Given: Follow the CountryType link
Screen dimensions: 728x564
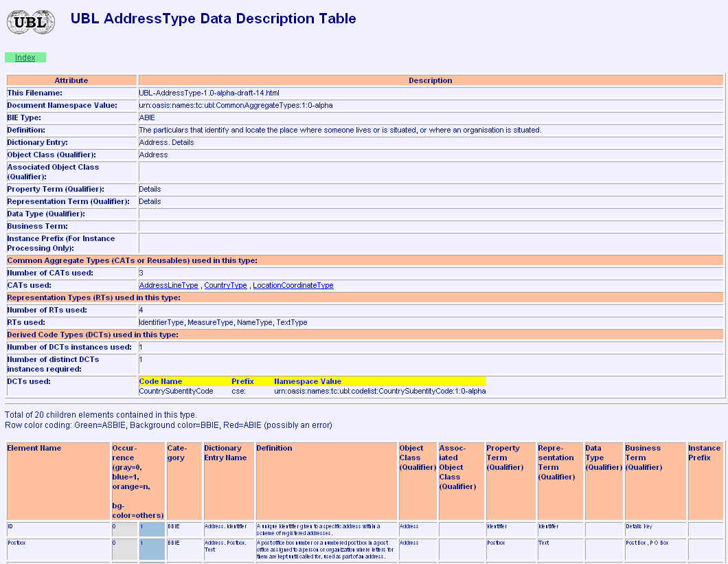Looking at the screenshot, I should (225, 285).
